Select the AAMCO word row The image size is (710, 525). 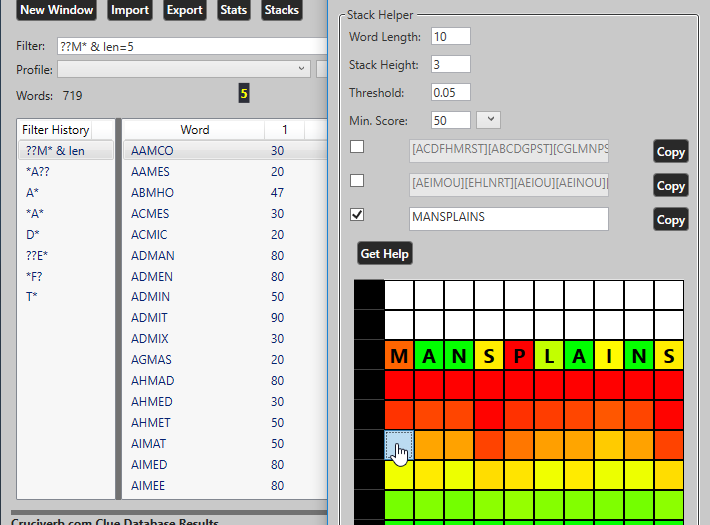225,151
